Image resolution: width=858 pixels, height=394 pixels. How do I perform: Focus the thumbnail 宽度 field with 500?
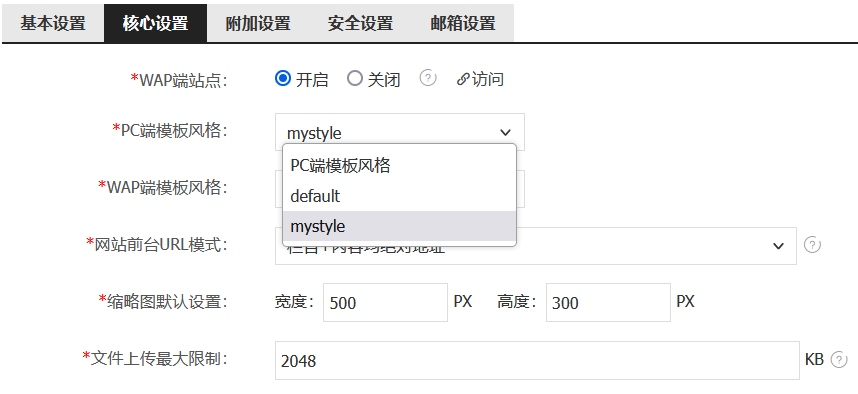pos(385,302)
